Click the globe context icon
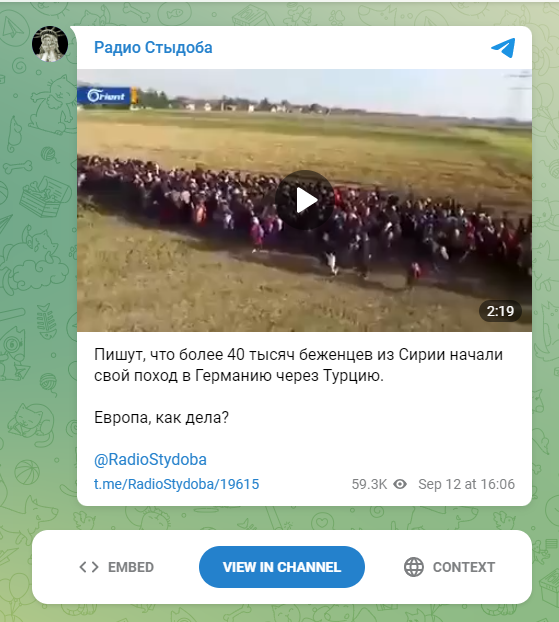This screenshot has height=622, width=559. coord(413,567)
